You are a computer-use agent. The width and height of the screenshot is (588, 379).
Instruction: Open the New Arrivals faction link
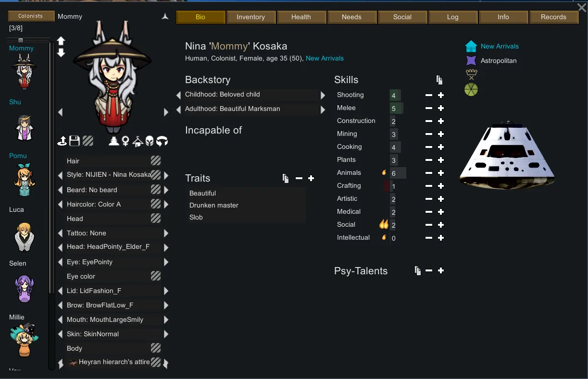pos(500,46)
